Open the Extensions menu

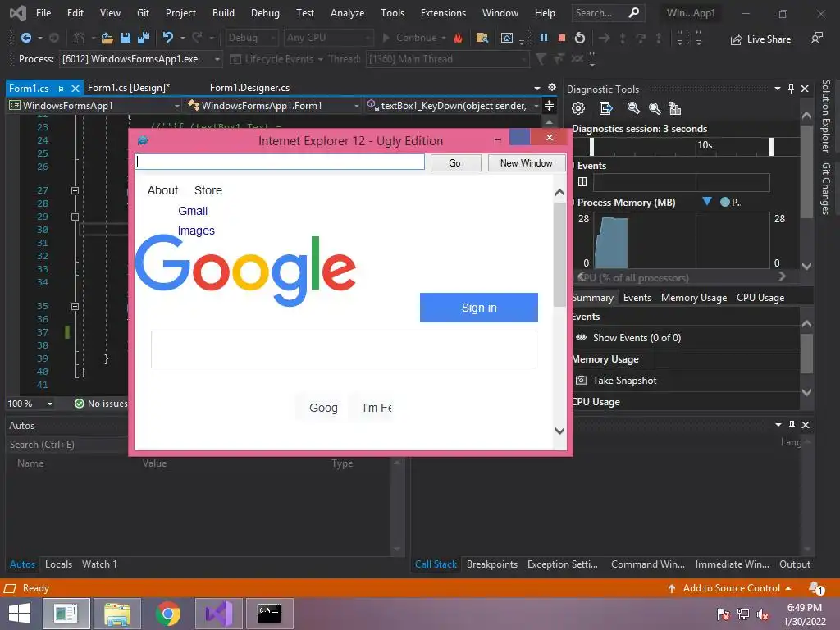443,13
